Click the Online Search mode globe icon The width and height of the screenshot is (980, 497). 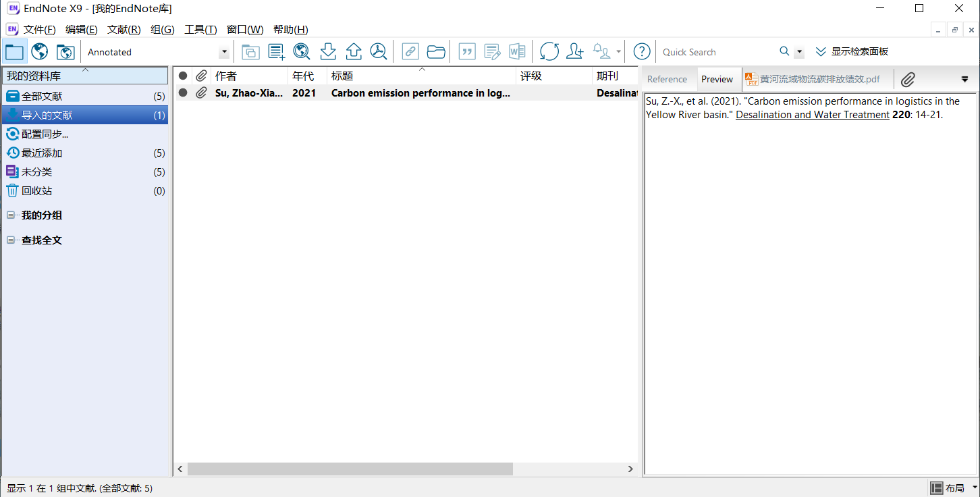(x=40, y=52)
